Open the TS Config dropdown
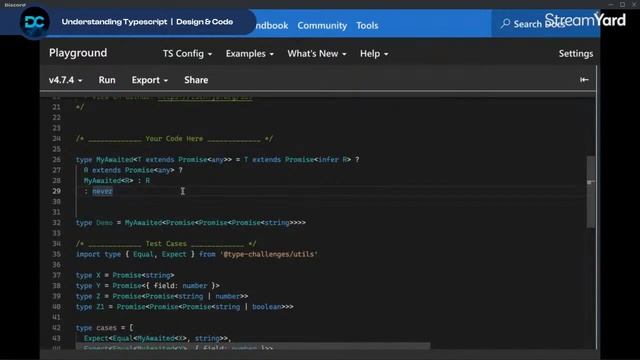 point(187,53)
